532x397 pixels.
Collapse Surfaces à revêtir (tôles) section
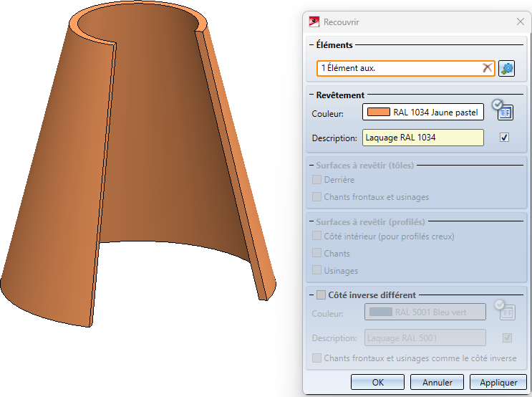pos(311,166)
